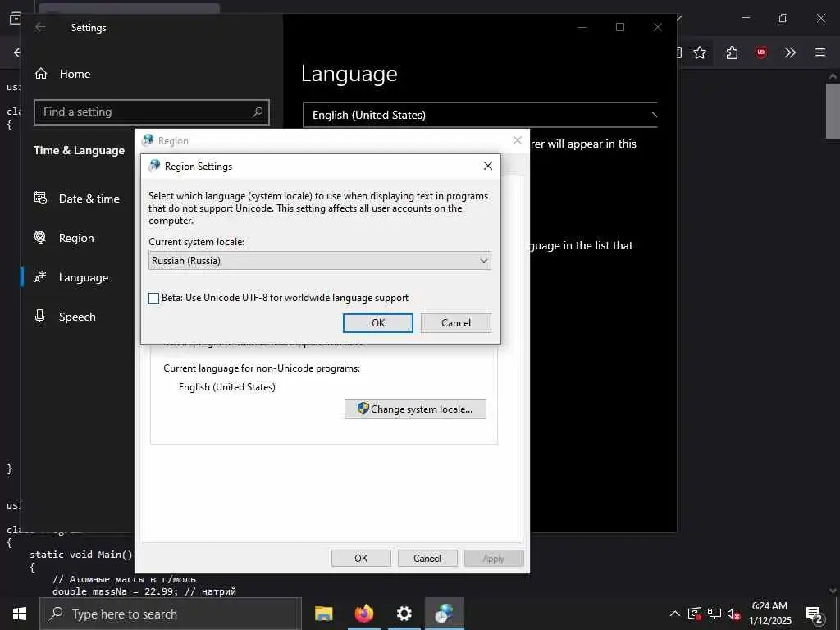Click the search magnifier in Settings
Screen dimensions: 840x630
point(258,112)
